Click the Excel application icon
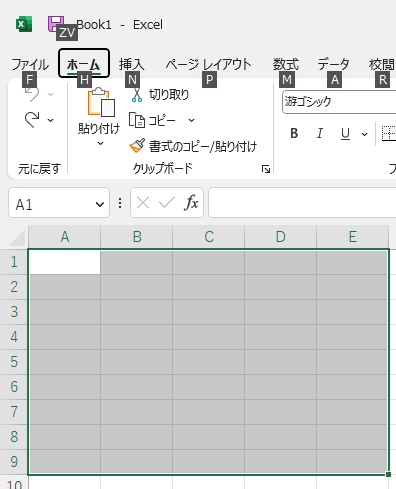396x489 pixels. [24, 24]
